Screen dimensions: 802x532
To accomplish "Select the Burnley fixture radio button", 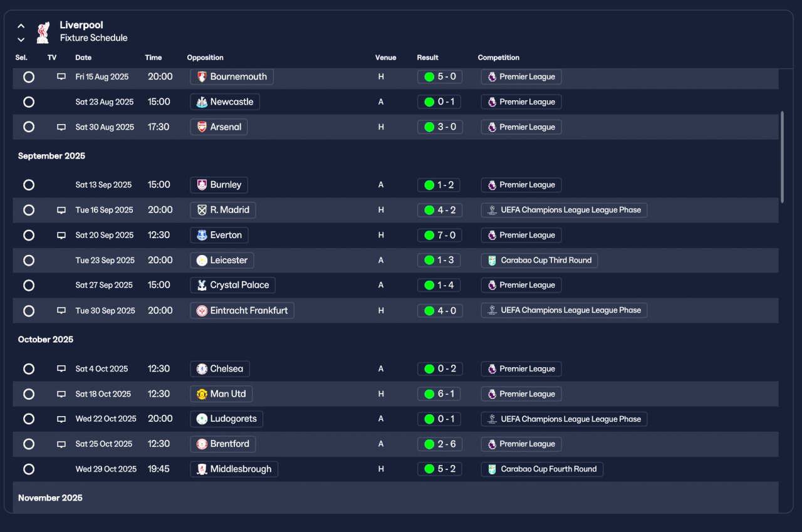I will [x=29, y=185].
